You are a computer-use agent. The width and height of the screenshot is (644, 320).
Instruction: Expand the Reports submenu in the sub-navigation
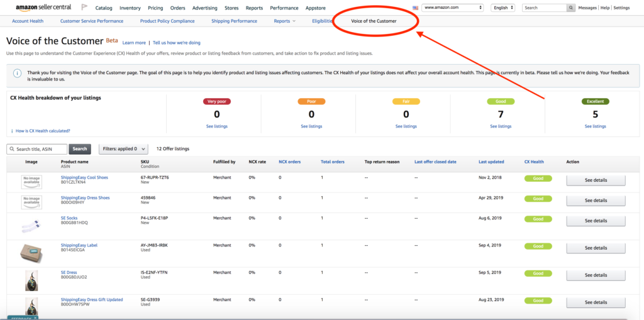285,21
